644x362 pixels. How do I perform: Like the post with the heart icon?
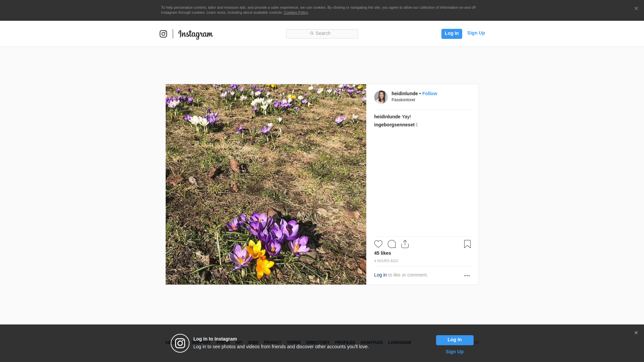(378, 244)
